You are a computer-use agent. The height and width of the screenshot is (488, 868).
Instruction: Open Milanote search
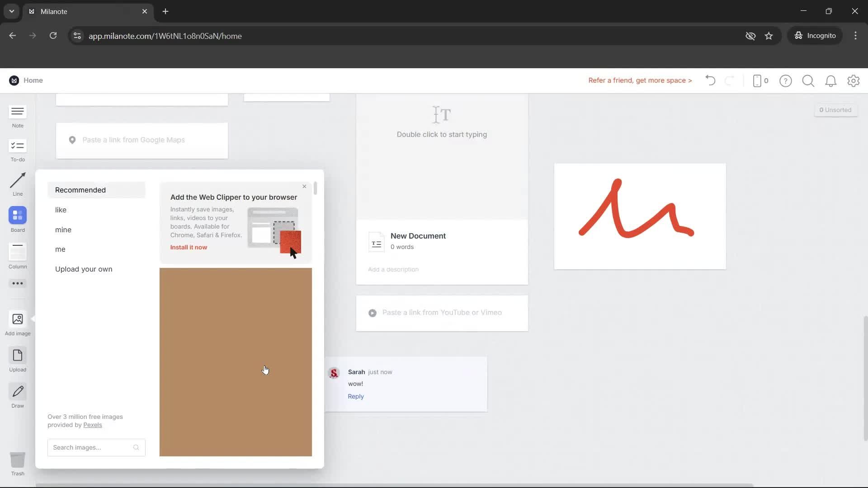(x=808, y=80)
